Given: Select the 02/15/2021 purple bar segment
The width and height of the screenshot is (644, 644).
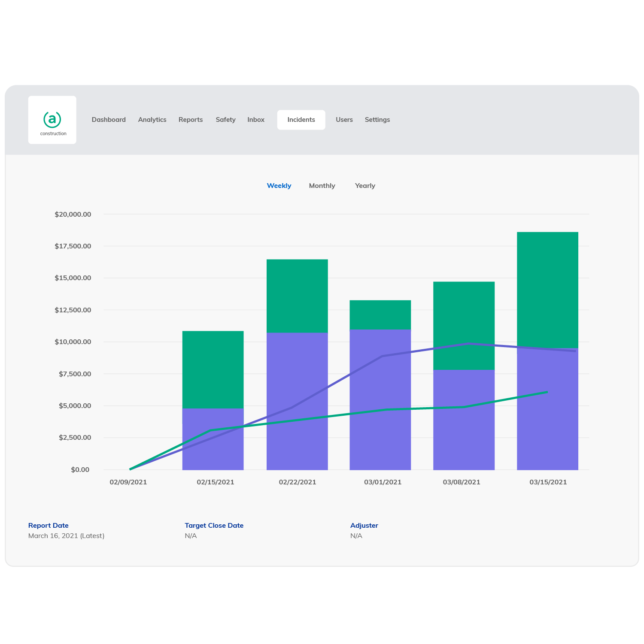Looking at the screenshot, I should click(213, 439).
